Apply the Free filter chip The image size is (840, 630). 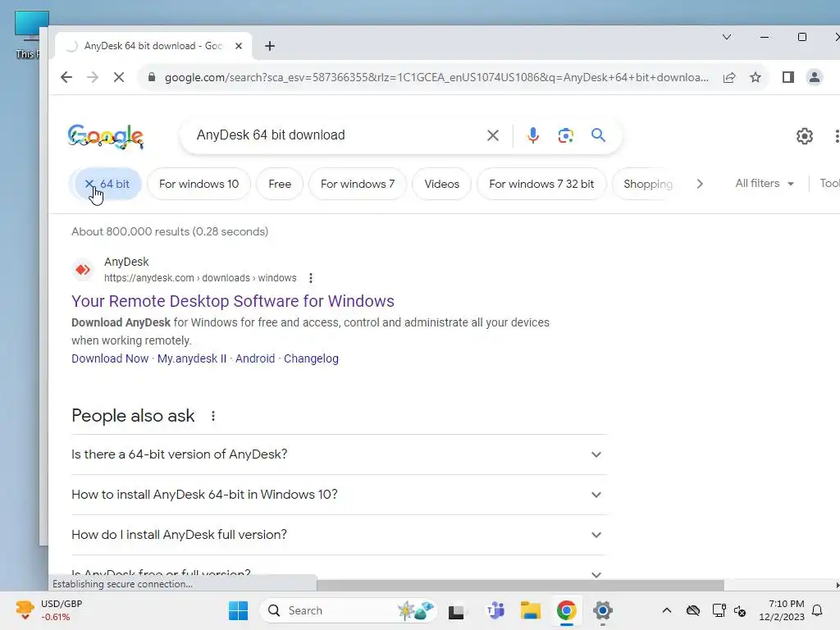[x=280, y=184]
